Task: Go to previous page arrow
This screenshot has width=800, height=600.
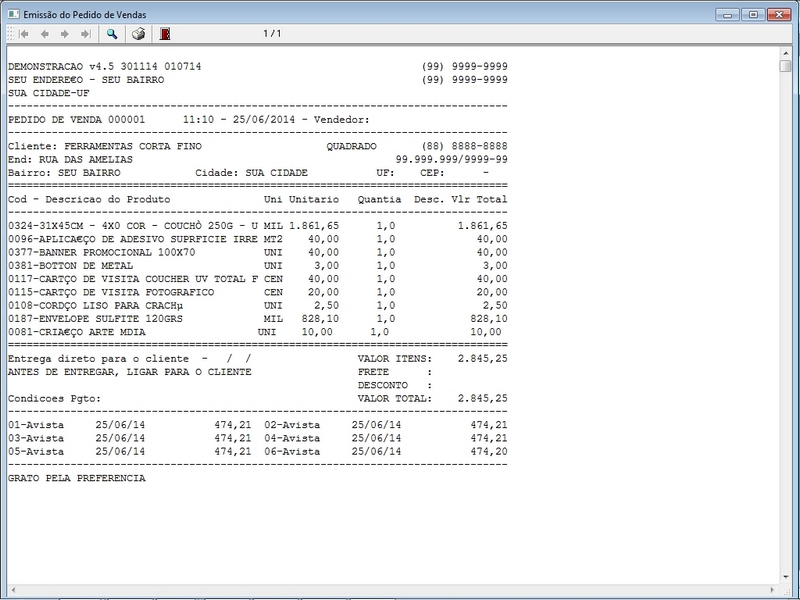Action: pos(45,34)
